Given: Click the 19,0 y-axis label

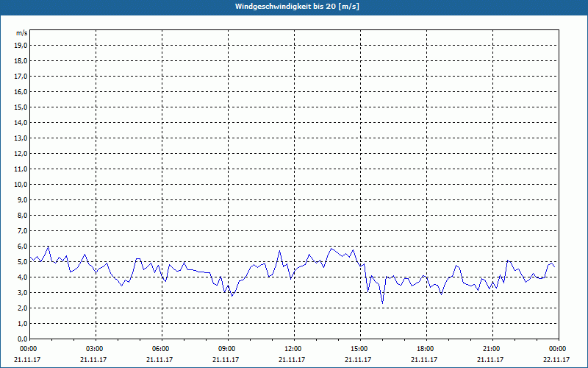Looking at the screenshot, I should click(21, 46).
